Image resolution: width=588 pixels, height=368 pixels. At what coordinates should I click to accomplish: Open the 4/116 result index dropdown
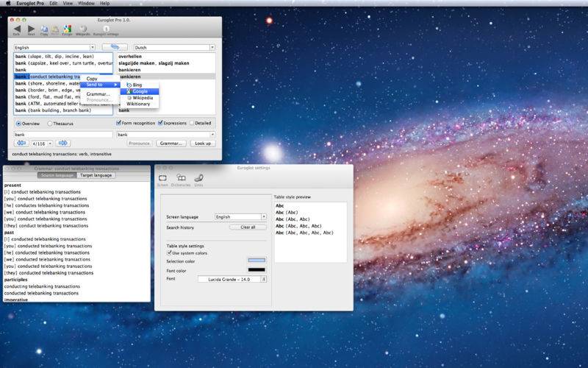(x=42, y=144)
